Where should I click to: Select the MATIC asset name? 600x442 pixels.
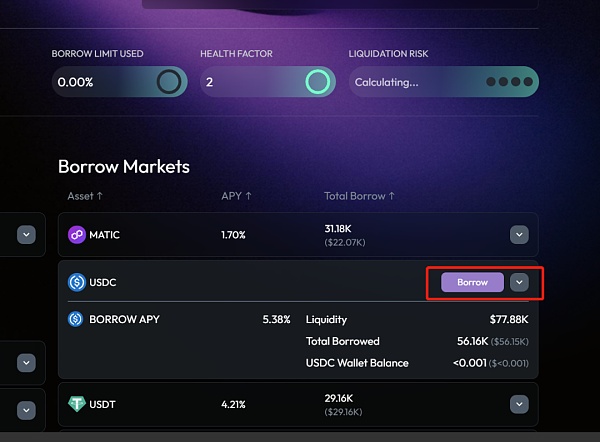(105, 235)
